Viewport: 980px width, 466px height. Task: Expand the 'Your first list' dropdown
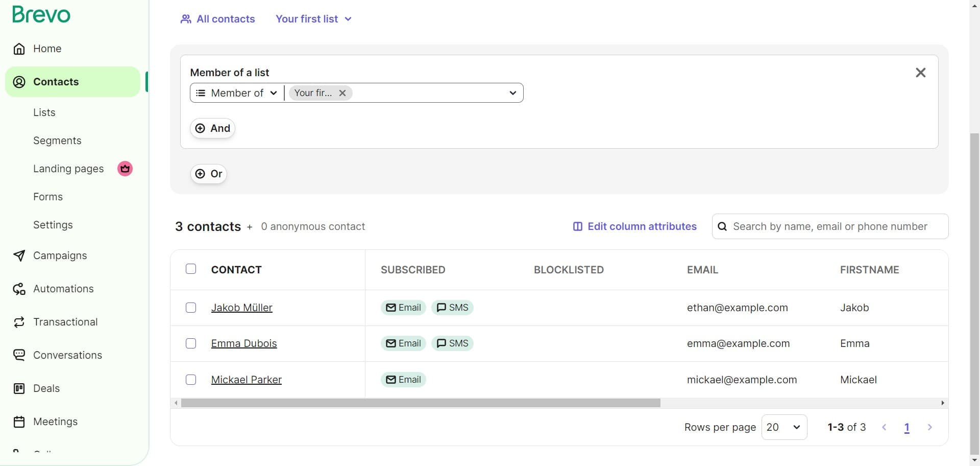click(313, 19)
